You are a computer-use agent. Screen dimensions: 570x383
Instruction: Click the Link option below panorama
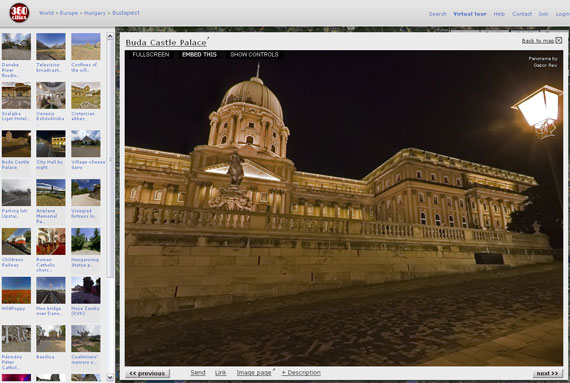tap(220, 372)
